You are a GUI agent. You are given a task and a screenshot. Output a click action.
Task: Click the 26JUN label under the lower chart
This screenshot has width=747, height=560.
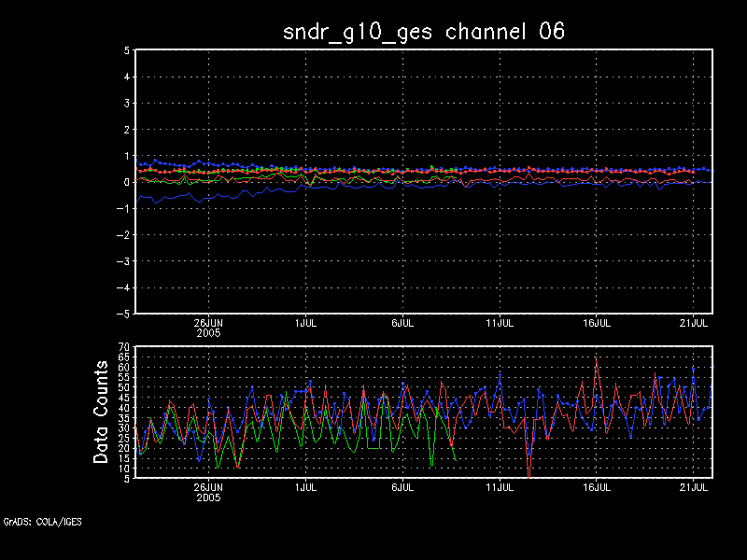[208, 486]
